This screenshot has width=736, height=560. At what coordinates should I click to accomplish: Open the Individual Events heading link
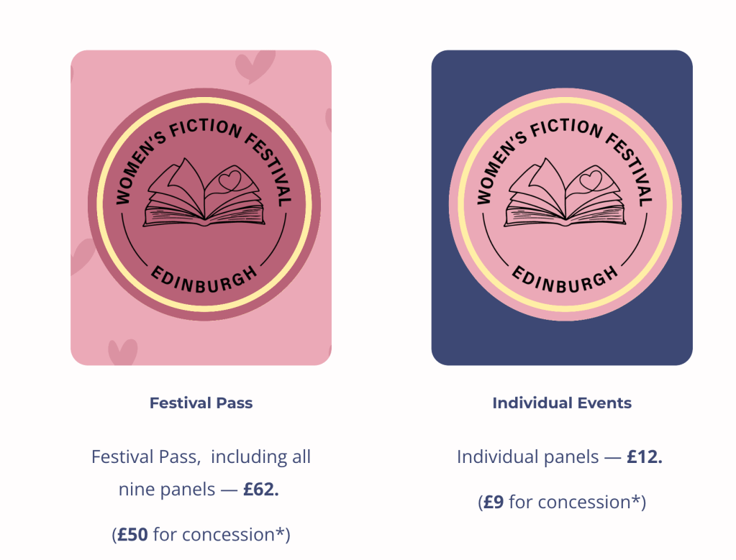(x=562, y=403)
